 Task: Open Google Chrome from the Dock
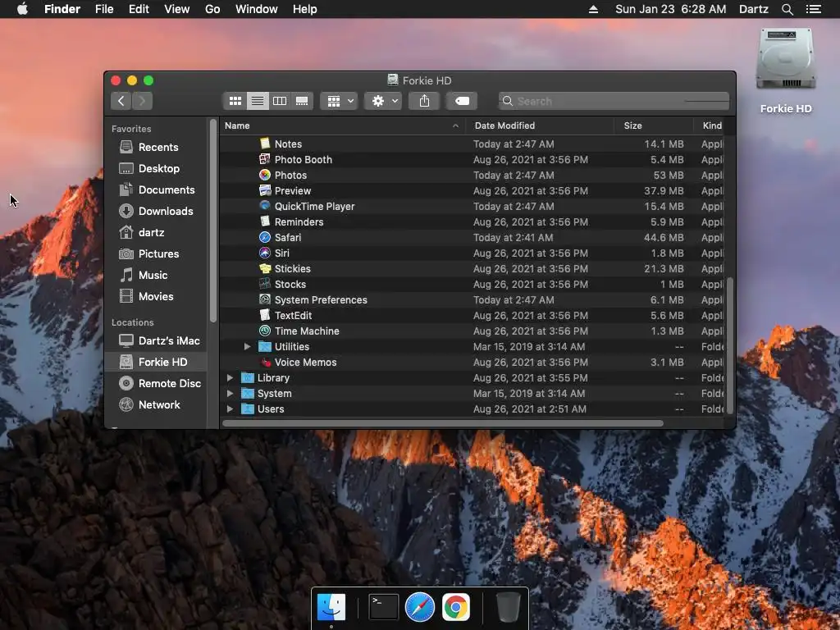[x=456, y=607]
